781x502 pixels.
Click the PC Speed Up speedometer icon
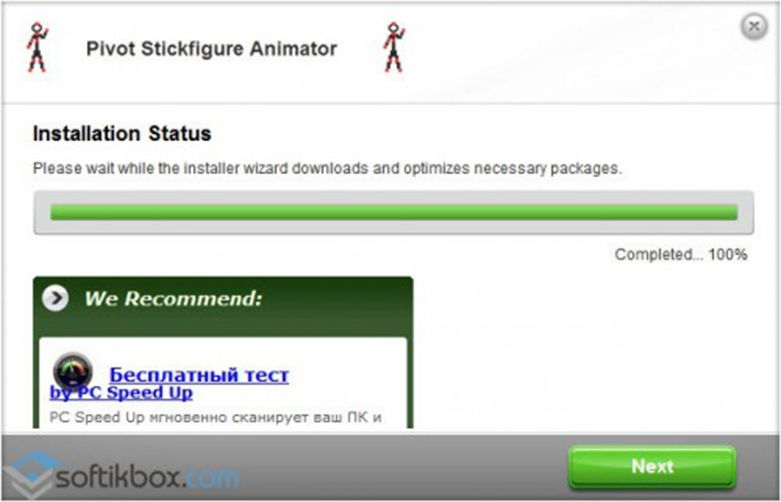(x=73, y=371)
